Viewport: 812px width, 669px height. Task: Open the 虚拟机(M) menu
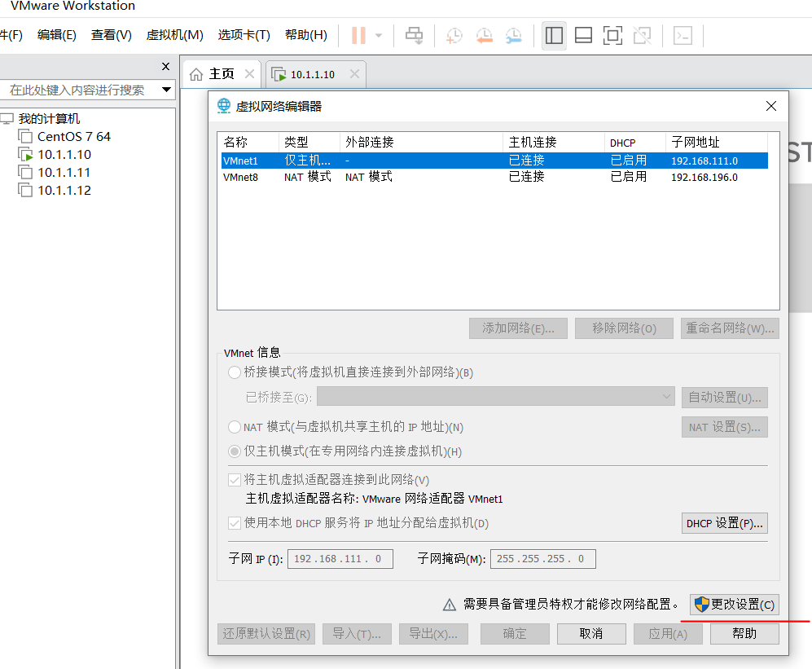[175, 35]
